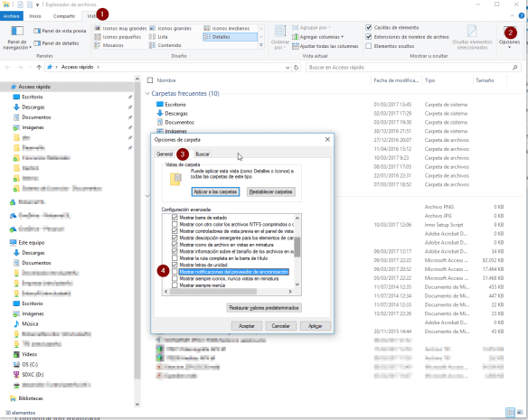The height and width of the screenshot is (420, 528).
Task: Refresh the Acceso rápido location
Action: [x=296, y=68]
